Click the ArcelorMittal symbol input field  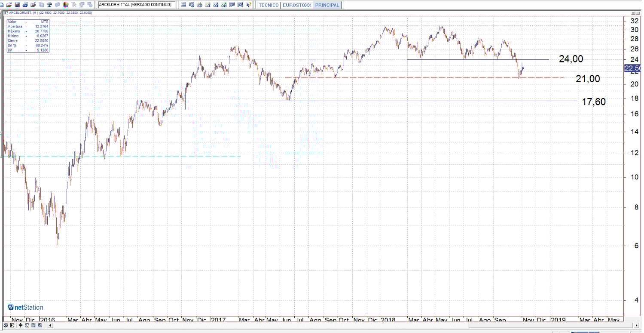pyautogui.click(x=137, y=5)
